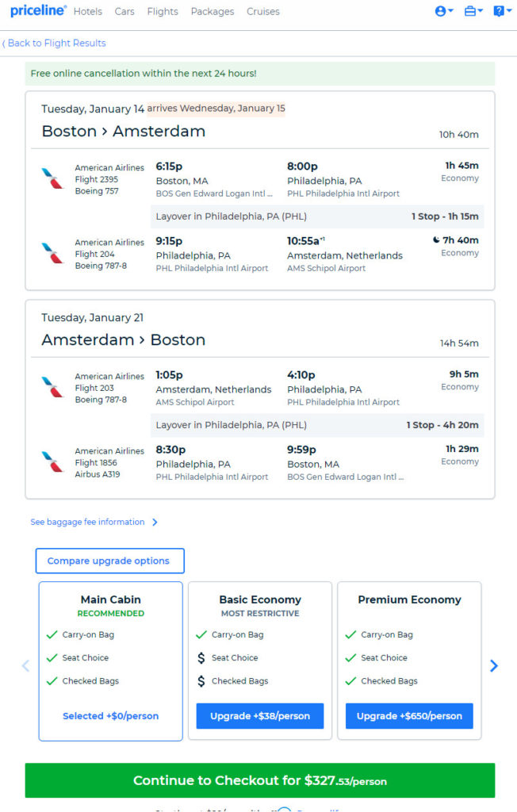Show next fare options with right arrow
Viewport: 517px width, 812px height.
tap(494, 665)
